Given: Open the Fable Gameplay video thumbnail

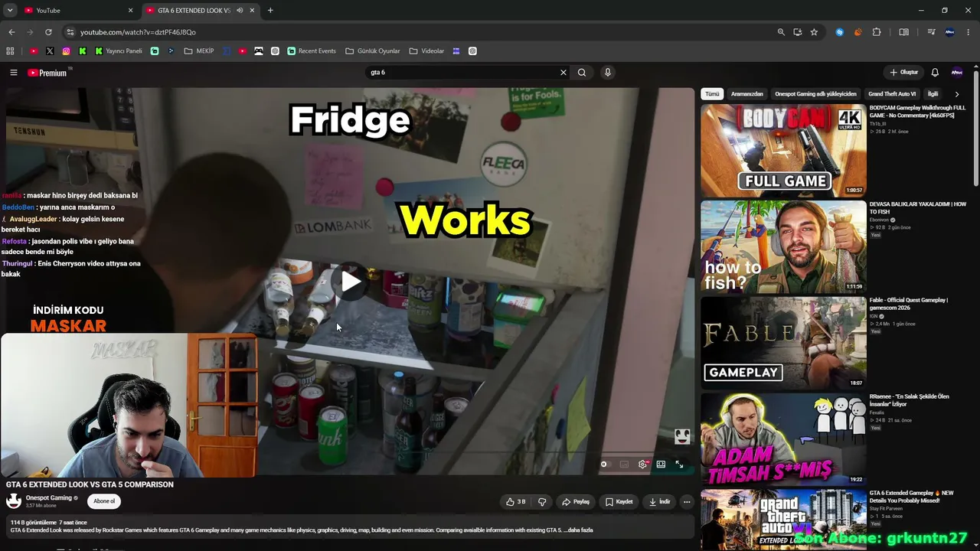Looking at the screenshot, I should point(783,344).
